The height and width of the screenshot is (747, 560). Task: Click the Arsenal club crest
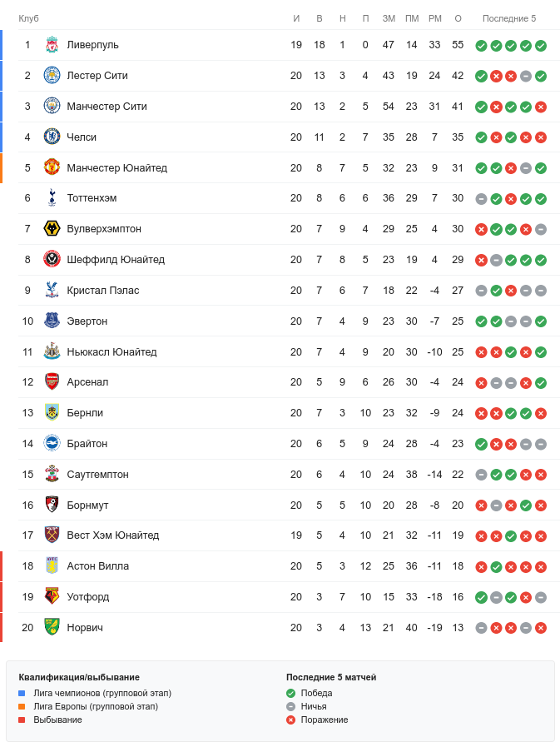click(x=52, y=382)
